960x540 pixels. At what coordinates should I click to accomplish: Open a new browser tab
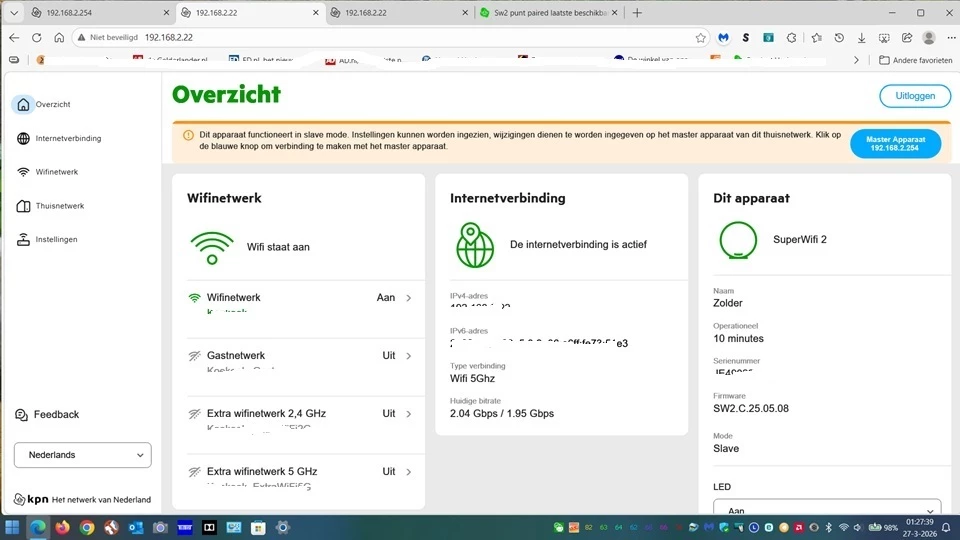[x=637, y=13]
